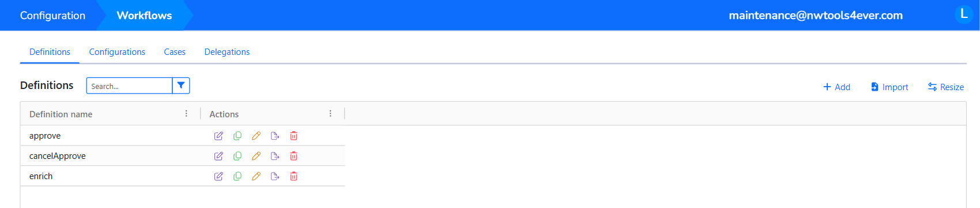Open purple edit icon for enrich

pos(218,176)
